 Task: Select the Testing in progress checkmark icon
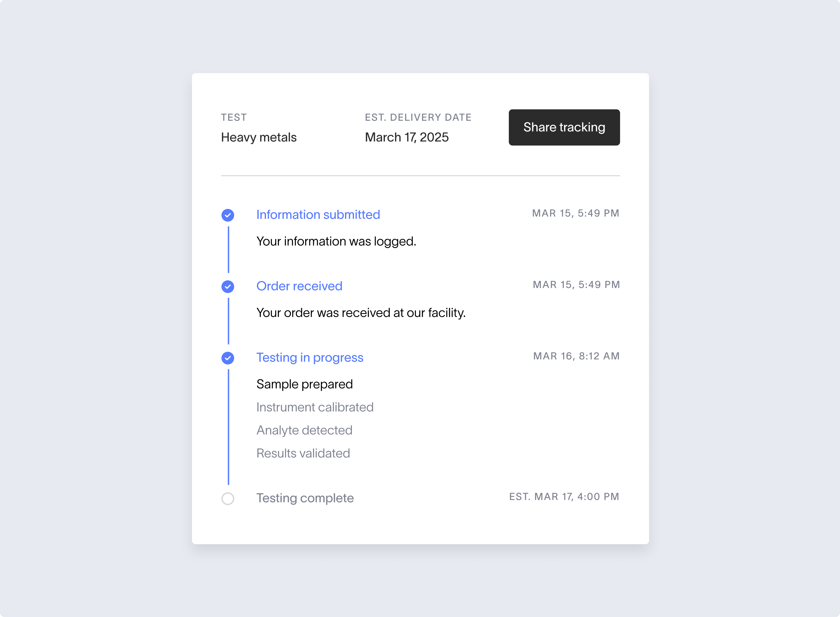pyautogui.click(x=228, y=358)
